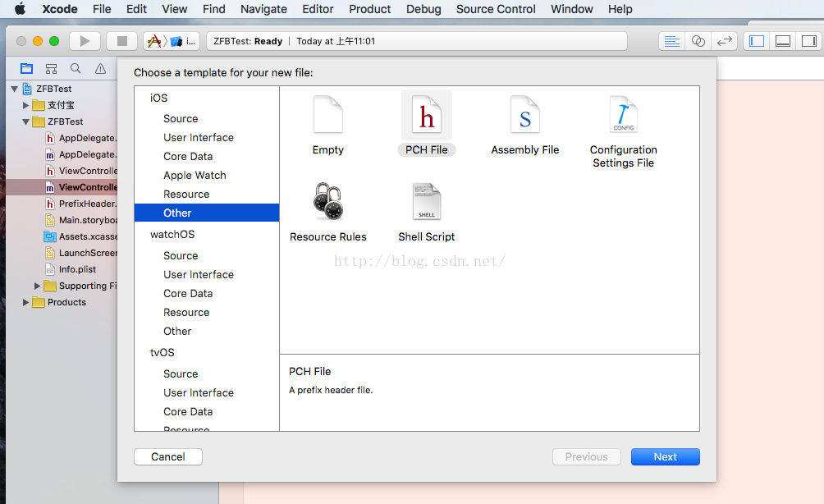Open the Product menu
824x504 pixels.
pos(370,9)
